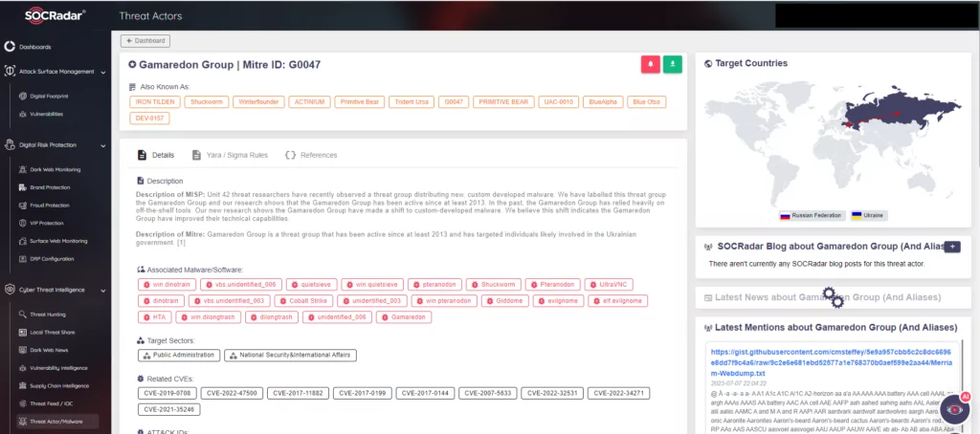Open Threat Actor/Malware menu item
This screenshot has width=980, height=434.
pos(57,422)
